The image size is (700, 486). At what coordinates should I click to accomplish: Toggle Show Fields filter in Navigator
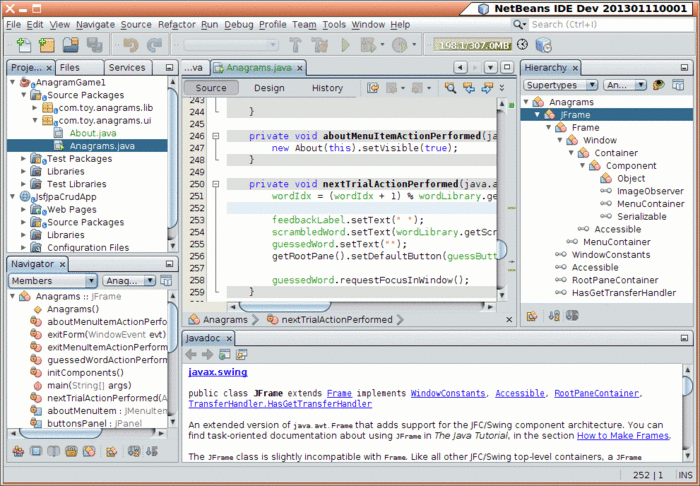36,452
